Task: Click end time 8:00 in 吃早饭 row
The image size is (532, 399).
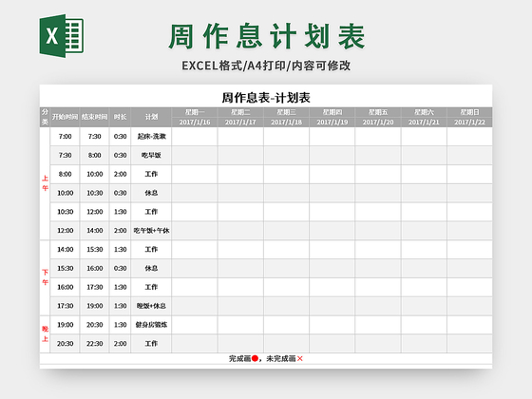Action: point(95,156)
